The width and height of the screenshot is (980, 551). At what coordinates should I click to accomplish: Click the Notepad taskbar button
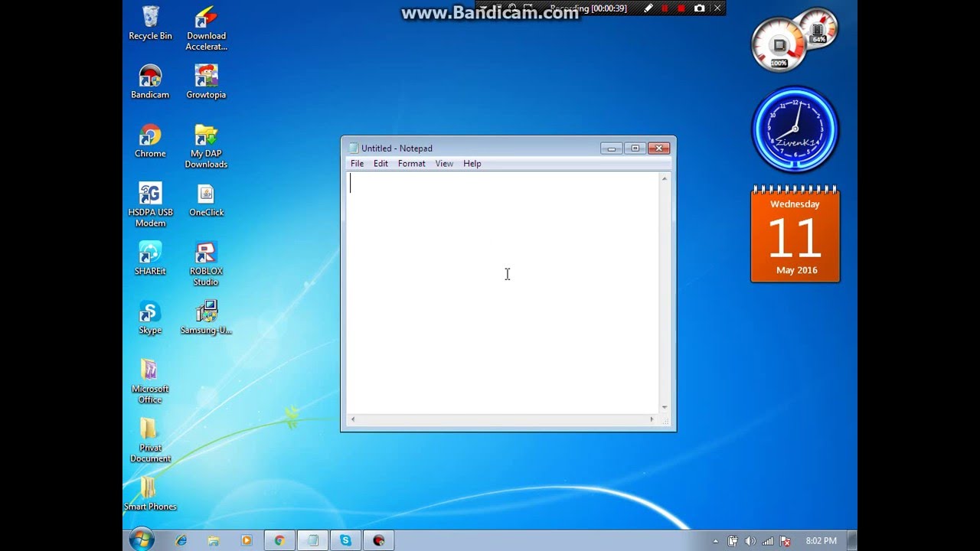[312, 540]
